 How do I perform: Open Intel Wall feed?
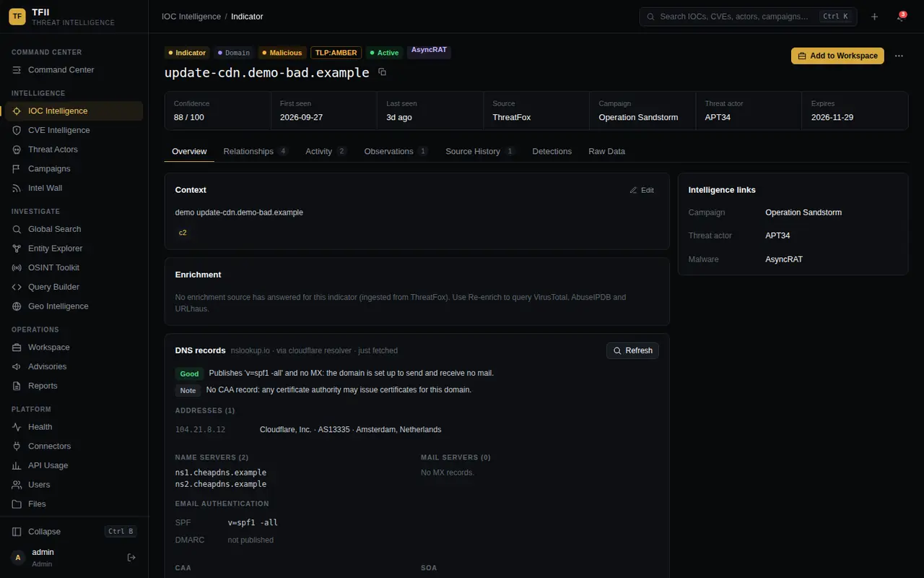tap(74, 188)
